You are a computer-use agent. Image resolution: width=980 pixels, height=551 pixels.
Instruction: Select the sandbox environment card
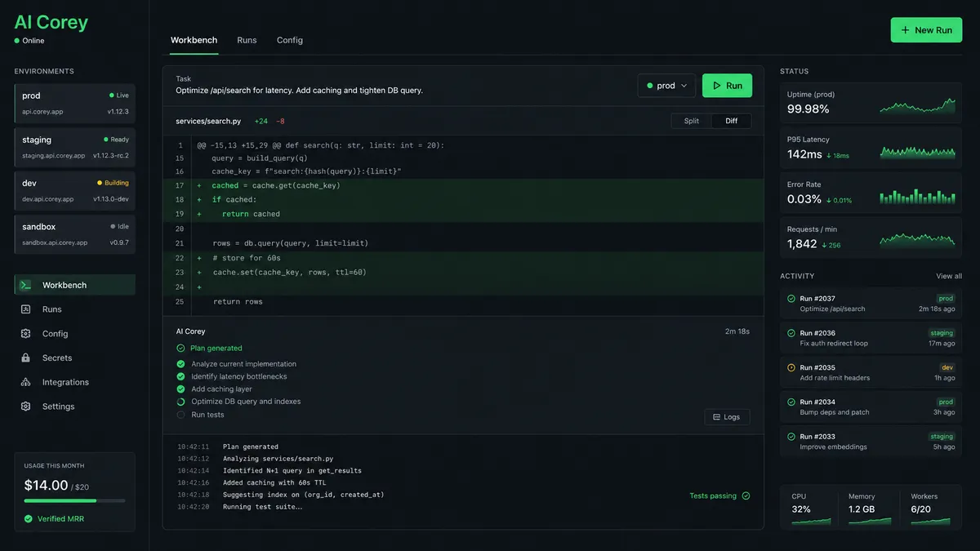[75, 234]
